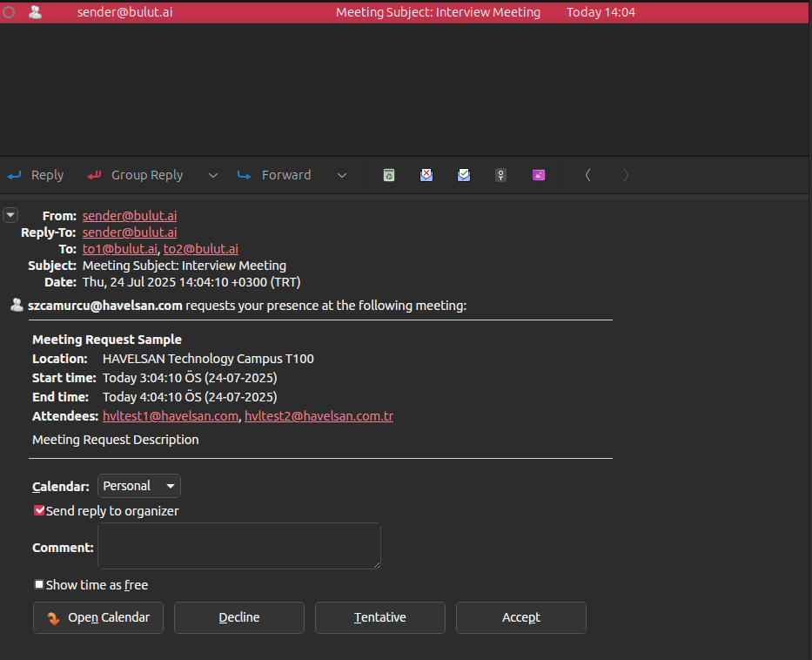Click the Open Calendar button
This screenshot has width=812, height=660.
(x=98, y=617)
